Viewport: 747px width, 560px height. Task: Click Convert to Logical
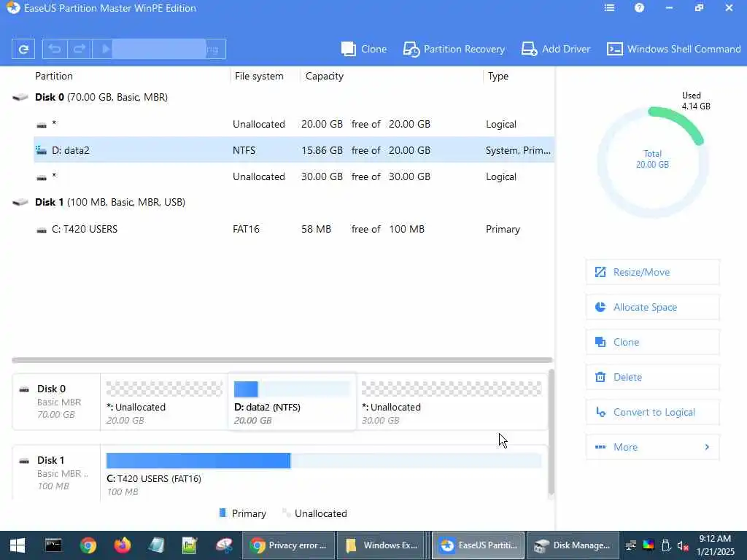652,413
